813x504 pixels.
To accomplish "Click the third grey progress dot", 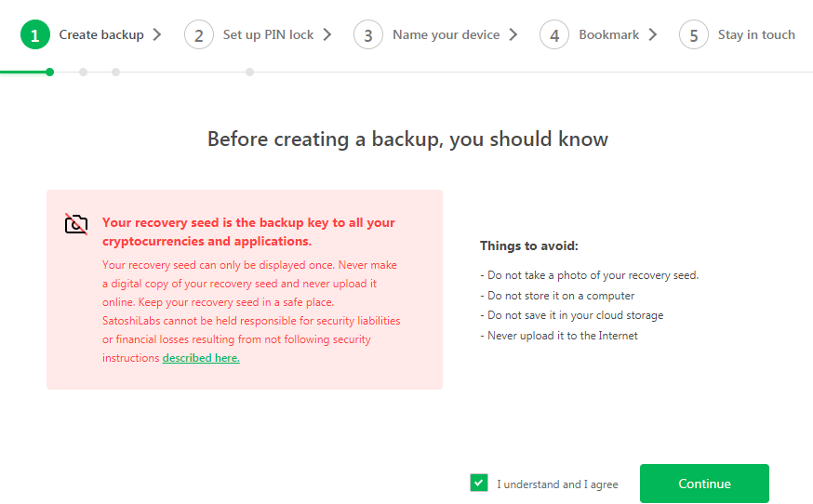I will (x=249, y=72).
